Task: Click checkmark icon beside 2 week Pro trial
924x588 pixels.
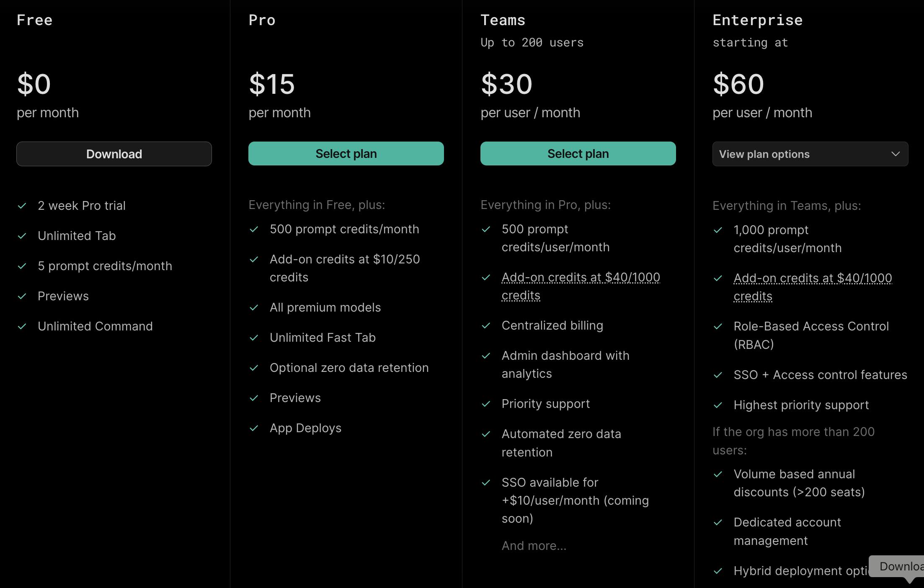Action: [22, 206]
